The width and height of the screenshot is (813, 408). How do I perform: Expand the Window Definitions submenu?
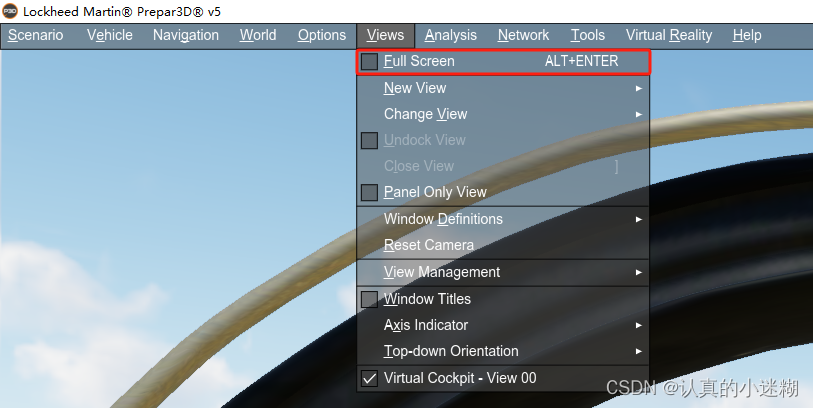[x=503, y=219]
